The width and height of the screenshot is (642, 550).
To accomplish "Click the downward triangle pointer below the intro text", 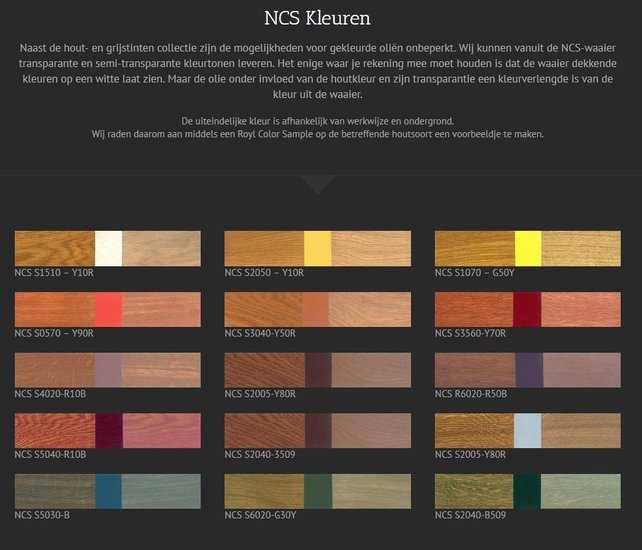I will 318,184.
